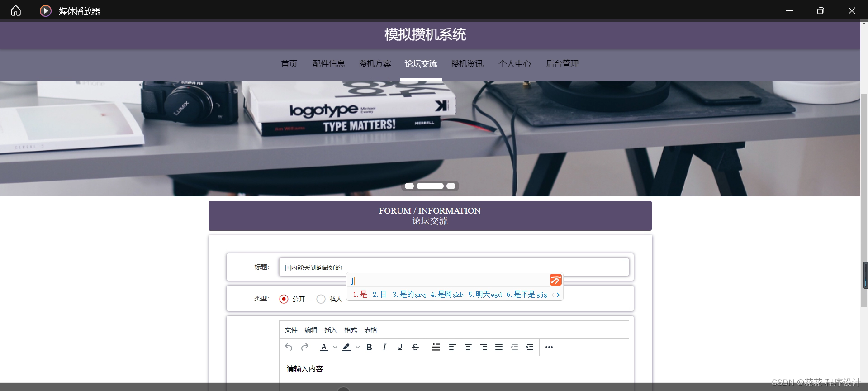The height and width of the screenshot is (391, 868).
Task: Apply the background highlight color tool
Action: click(346, 347)
